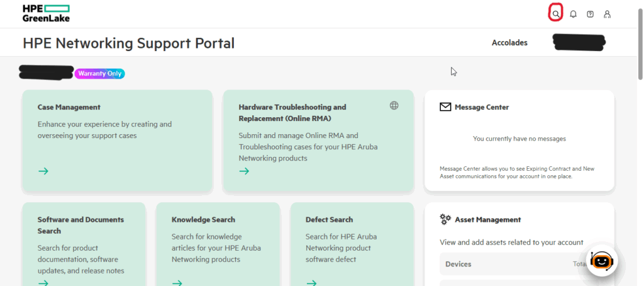Click the HPE GreenLake logo

pyautogui.click(x=46, y=13)
